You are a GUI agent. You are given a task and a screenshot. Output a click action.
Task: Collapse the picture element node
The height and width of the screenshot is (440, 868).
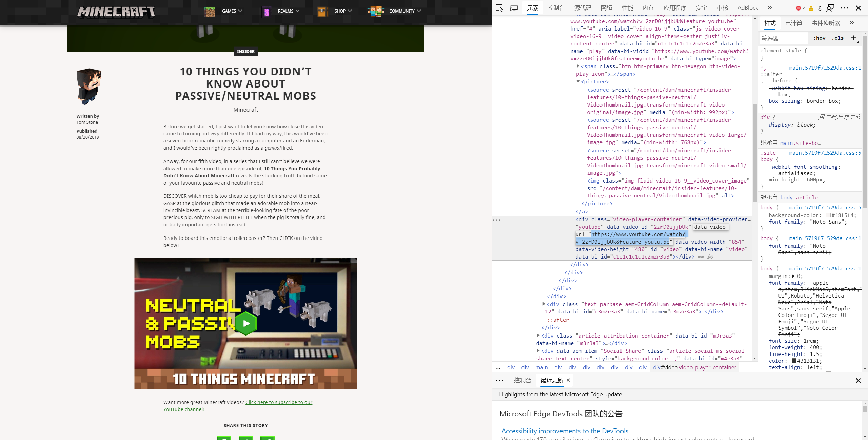point(578,81)
